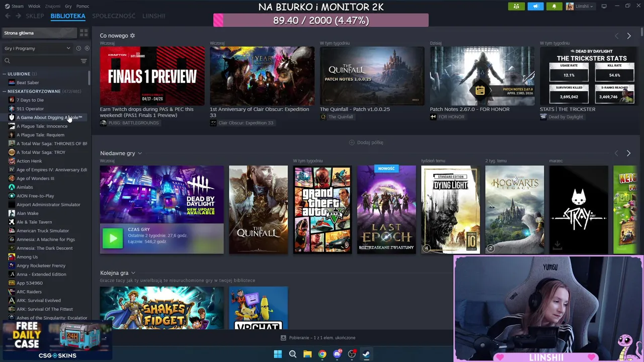The width and height of the screenshot is (644, 362).
Task: Open the FOR HONOR patch notes link
Action: [469, 109]
